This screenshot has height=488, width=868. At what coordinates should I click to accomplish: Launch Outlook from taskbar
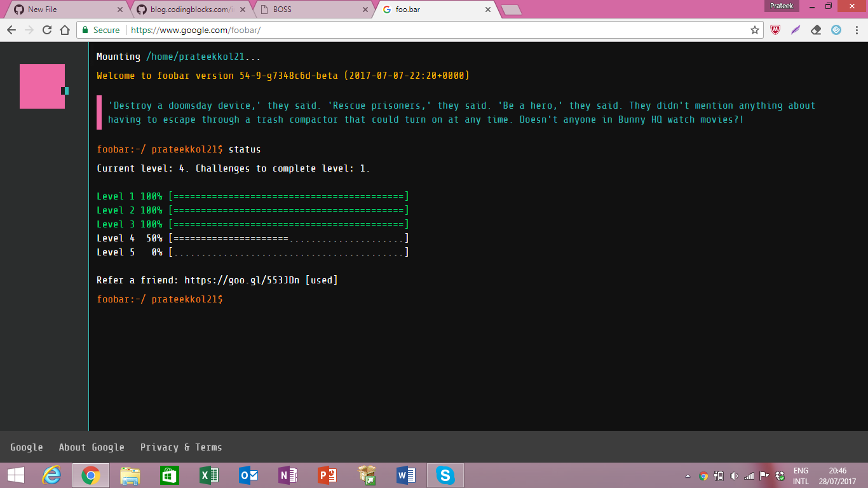(248, 475)
